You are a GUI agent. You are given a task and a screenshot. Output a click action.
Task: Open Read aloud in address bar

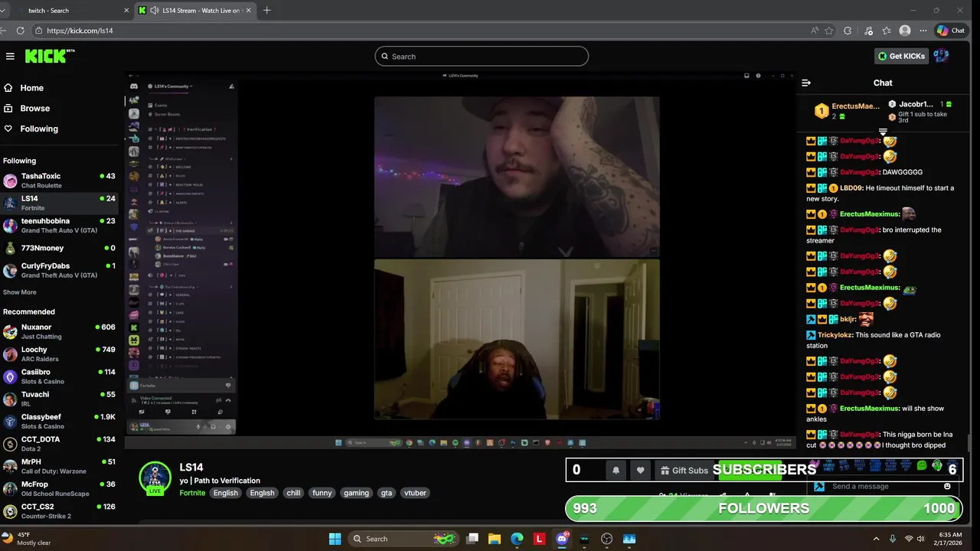pos(815,31)
